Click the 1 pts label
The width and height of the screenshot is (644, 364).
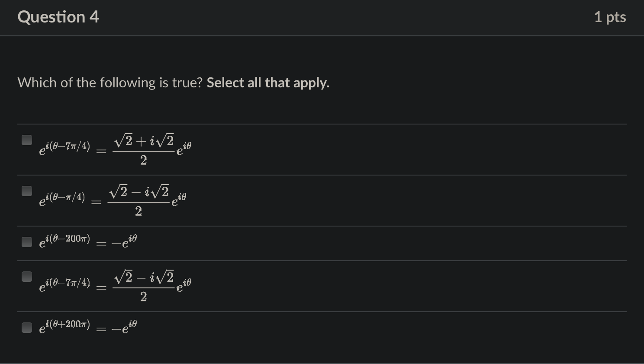coord(610,16)
